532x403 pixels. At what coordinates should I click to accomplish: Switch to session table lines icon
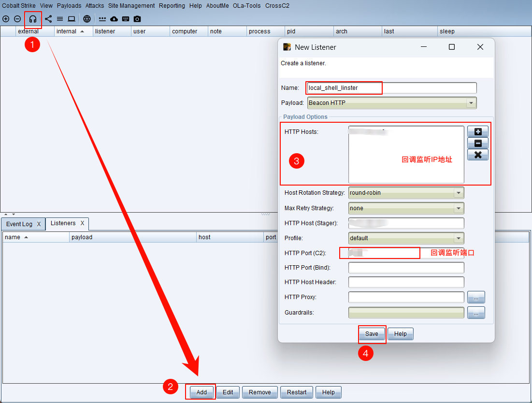click(x=60, y=19)
